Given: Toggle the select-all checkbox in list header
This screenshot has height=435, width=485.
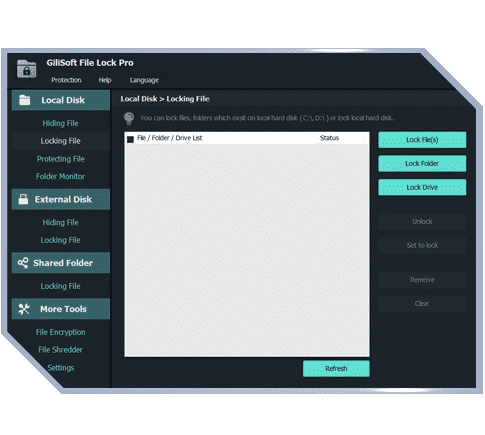Looking at the screenshot, I should (130, 139).
